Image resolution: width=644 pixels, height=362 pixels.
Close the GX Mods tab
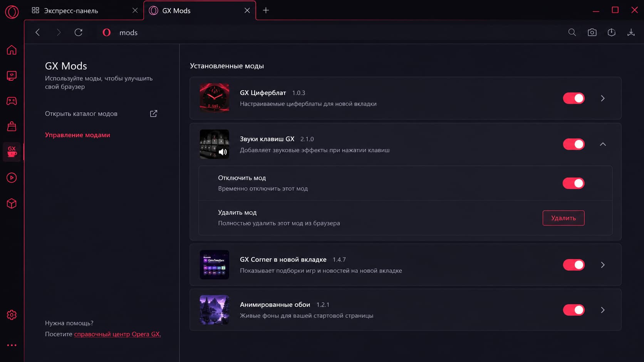click(x=247, y=10)
